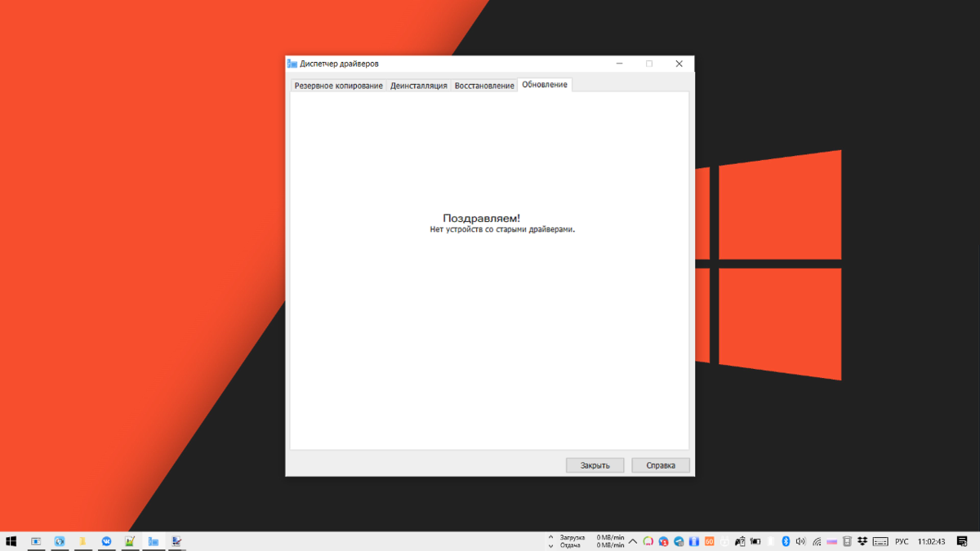Viewport: 980px width, 551px height.
Task: Click the battery tray icon
Action: coord(755,541)
